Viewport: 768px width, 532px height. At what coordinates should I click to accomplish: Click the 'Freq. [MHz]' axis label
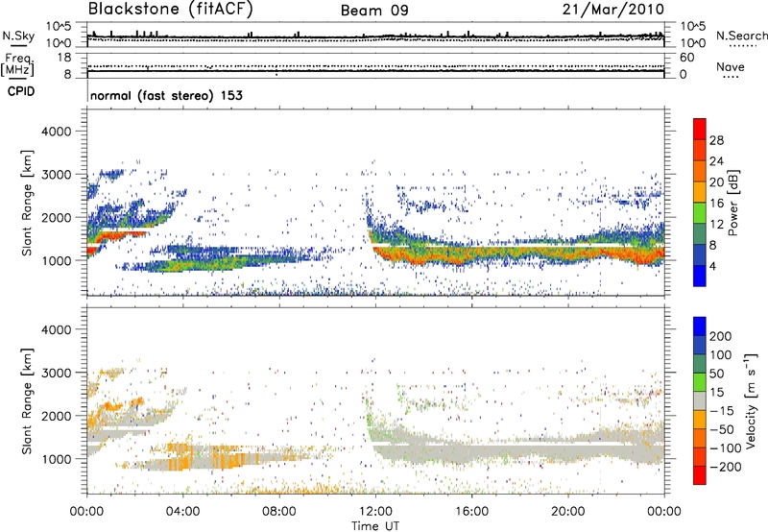[17, 65]
